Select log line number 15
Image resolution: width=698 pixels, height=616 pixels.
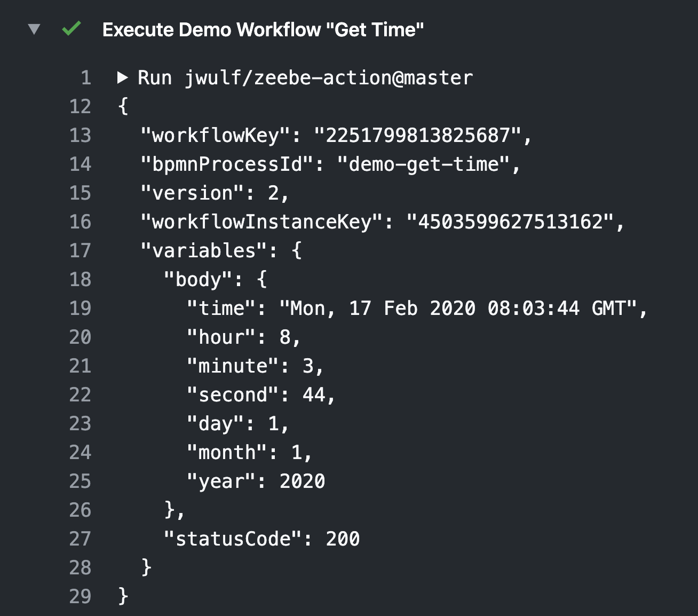[81, 193]
